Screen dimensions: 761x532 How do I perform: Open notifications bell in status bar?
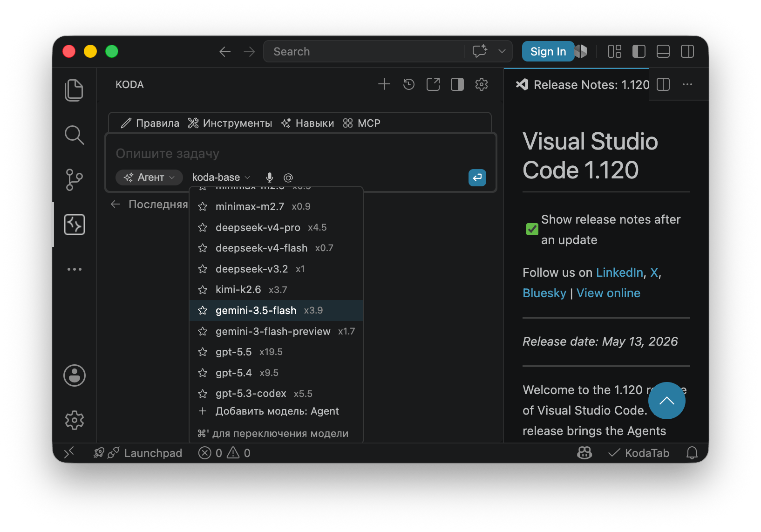(692, 453)
